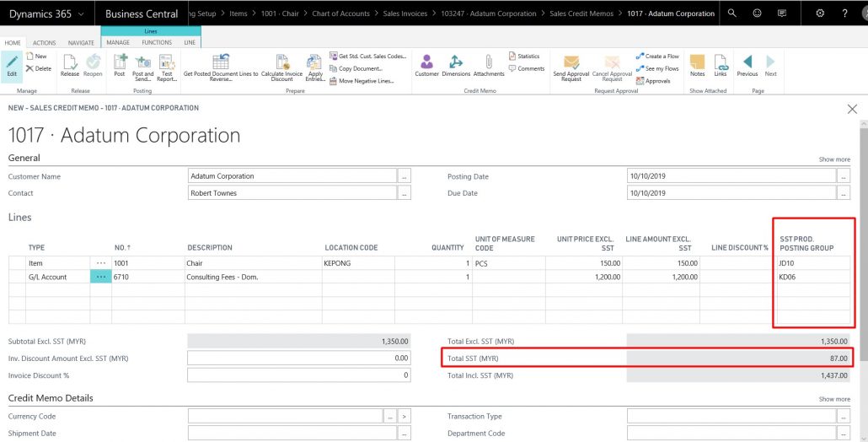The image size is (868, 442).
Task: Switch to the ACTIONS ribbon tab
Action: pos(45,43)
